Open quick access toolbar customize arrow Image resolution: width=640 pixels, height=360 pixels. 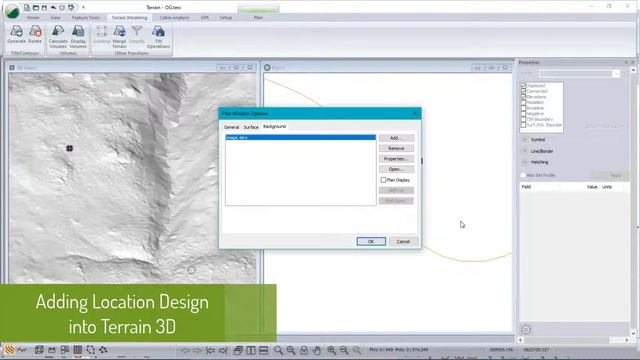tap(83, 7)
